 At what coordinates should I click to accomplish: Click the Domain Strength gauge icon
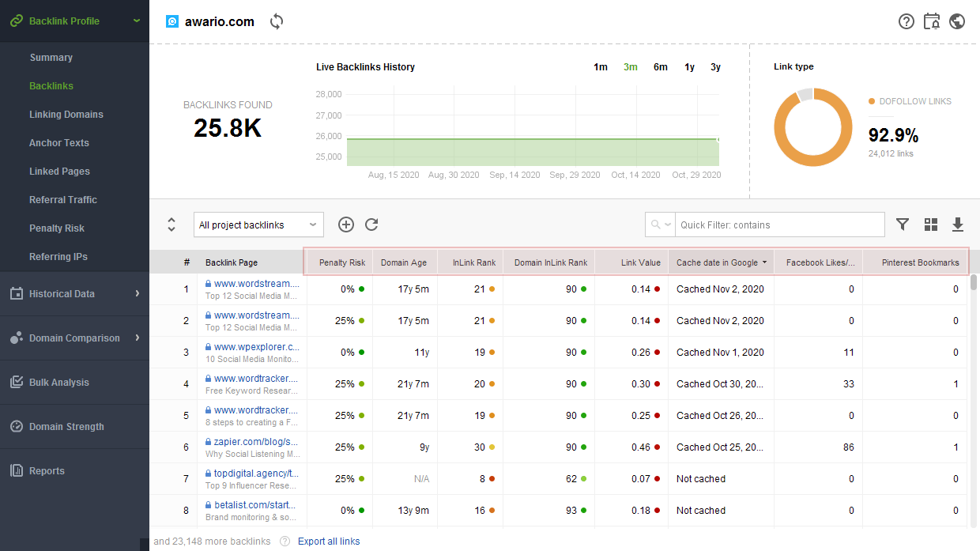[16, 426]
